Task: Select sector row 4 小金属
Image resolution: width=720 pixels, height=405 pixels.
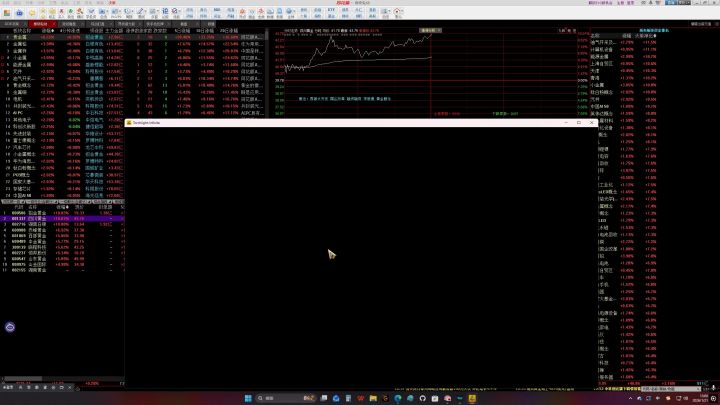Action: click(132, 58)
